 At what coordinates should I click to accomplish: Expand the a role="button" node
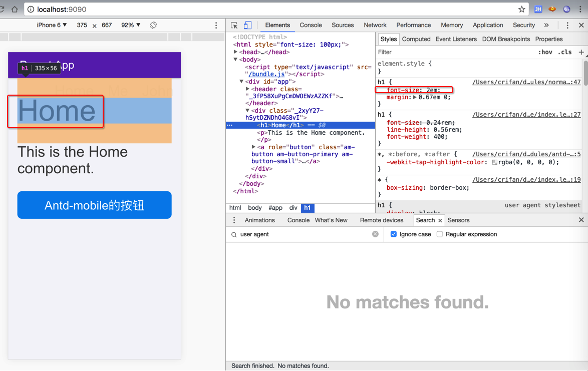[253, 147]
